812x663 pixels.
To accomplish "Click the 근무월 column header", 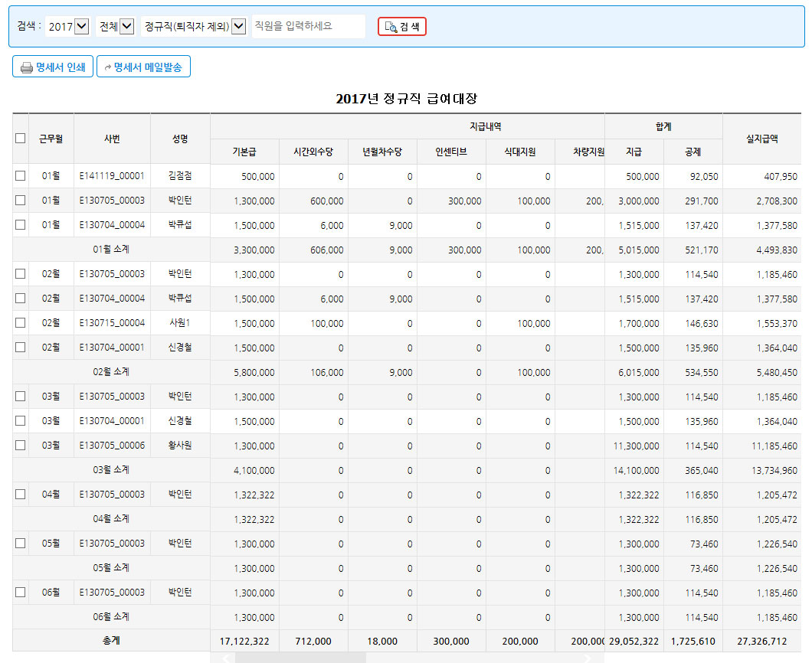I will click(51, 139).
